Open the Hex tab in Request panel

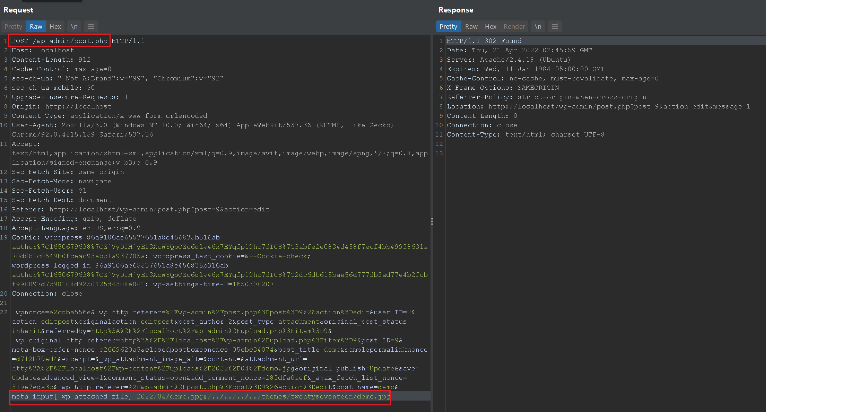click(55, 26)
